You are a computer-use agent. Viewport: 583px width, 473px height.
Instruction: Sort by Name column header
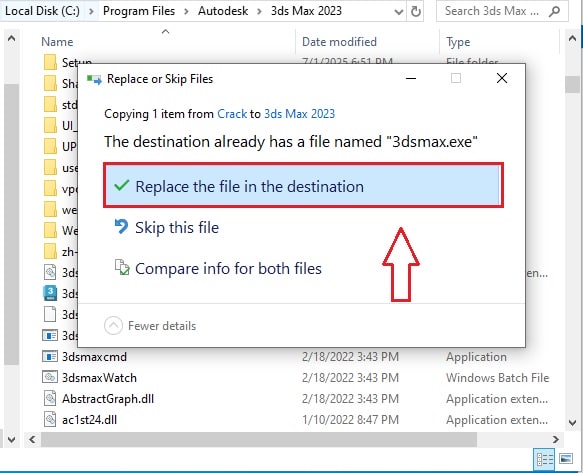pos(57,42)
